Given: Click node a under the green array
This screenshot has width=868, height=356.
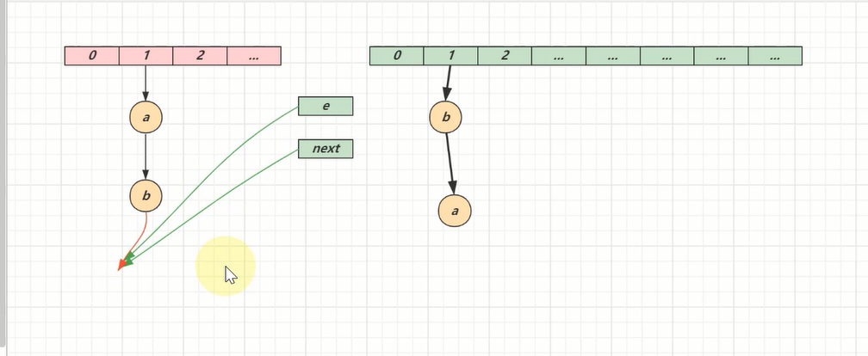Looking at the screenshot, I should pyautogui.click(x=455, y=211).
